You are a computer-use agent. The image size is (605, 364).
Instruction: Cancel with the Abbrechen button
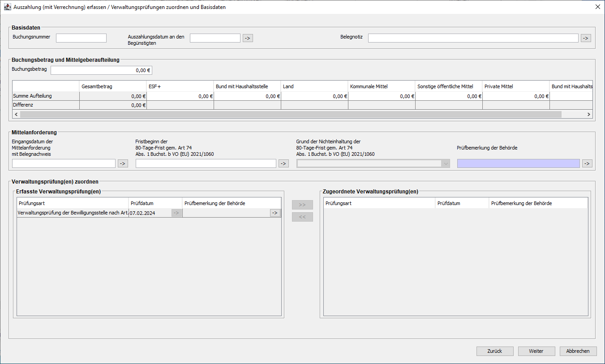point(578,351)
